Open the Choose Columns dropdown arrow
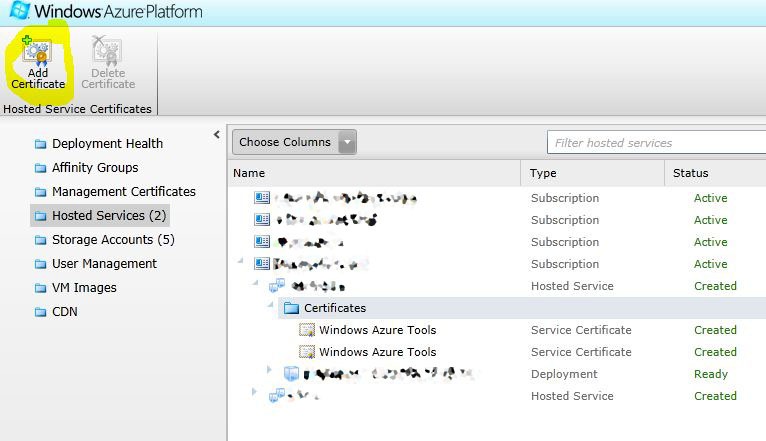 point(347,142)
